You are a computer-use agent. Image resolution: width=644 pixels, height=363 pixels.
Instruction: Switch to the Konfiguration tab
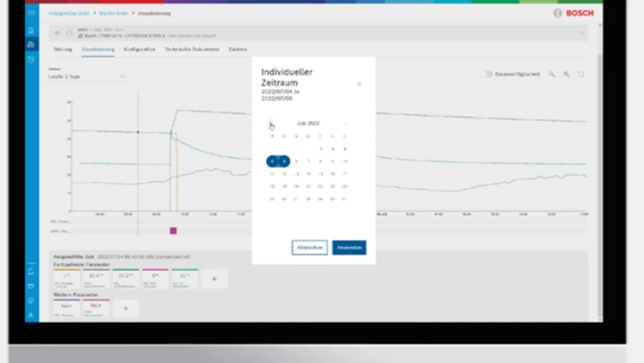click(x=139, y=49)
